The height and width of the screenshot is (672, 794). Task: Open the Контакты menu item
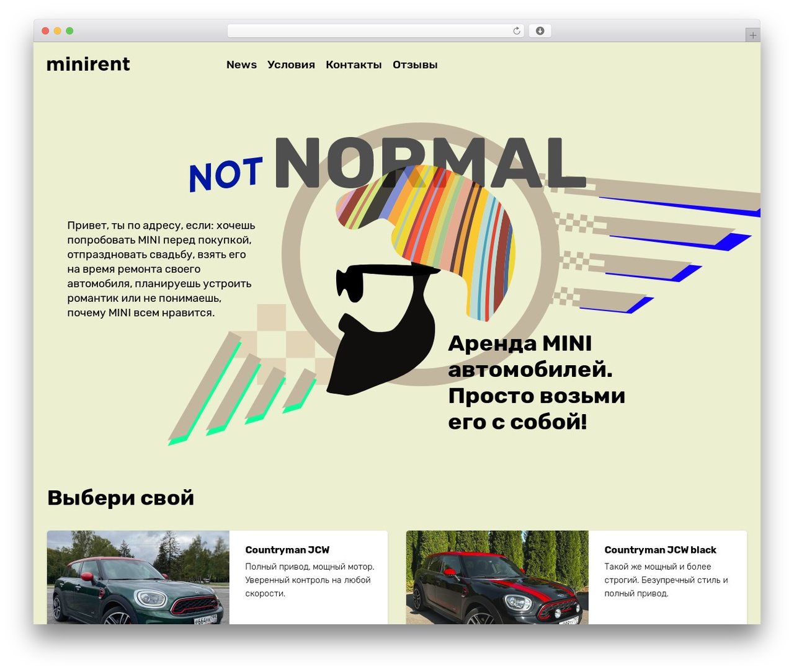tap(354, 64)
